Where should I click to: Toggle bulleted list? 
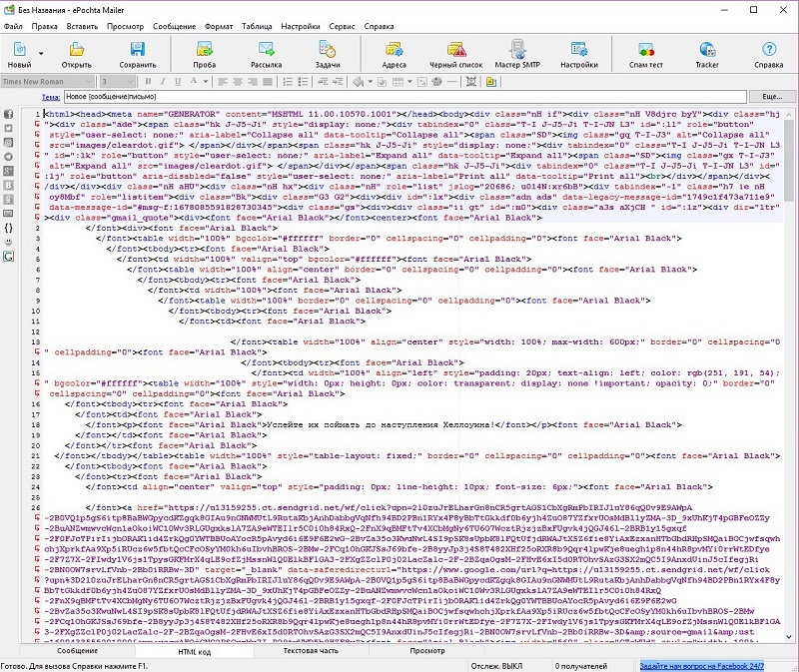point(304,82)
